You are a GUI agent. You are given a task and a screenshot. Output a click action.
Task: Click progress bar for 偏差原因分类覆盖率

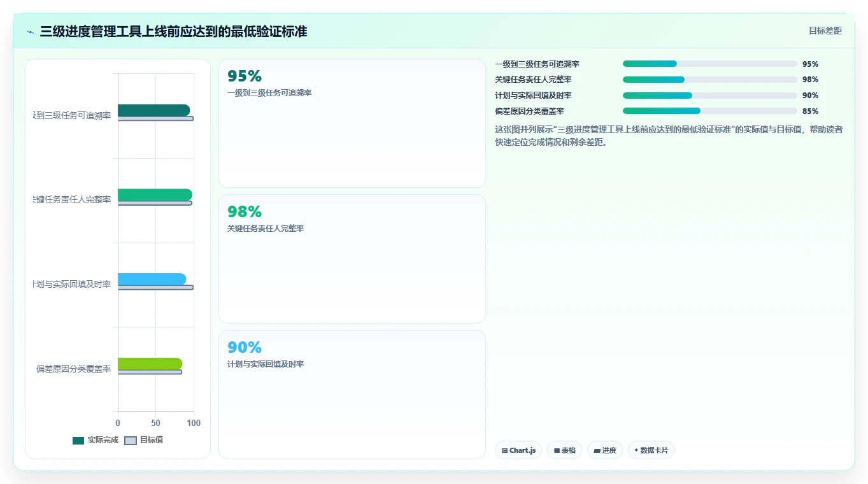[710, 111]
